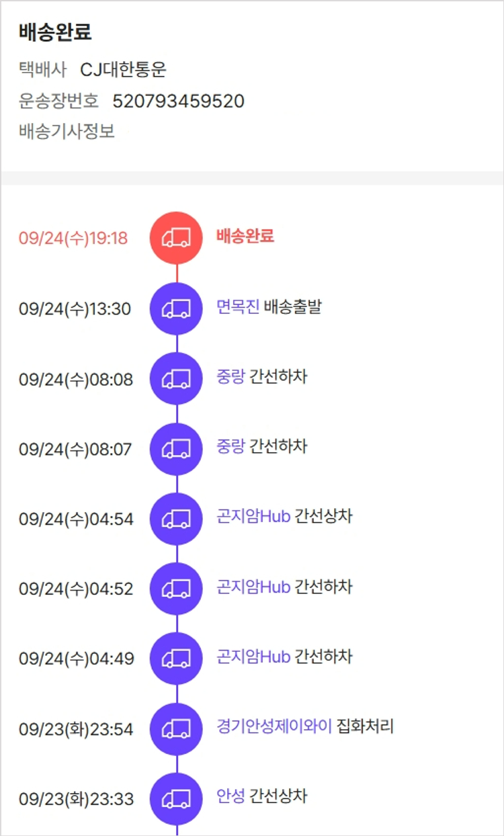Click 곤지암Hub link in 간선상차 row

[253, 517]
